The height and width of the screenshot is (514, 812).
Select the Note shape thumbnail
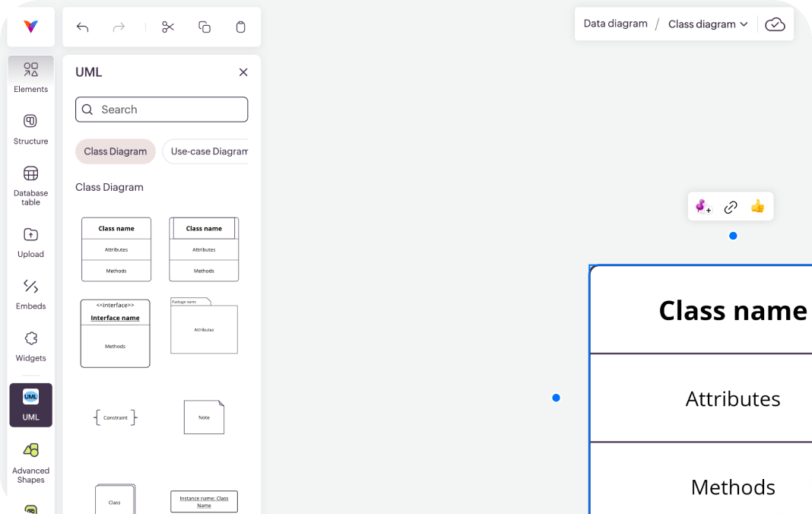point(204,417)
